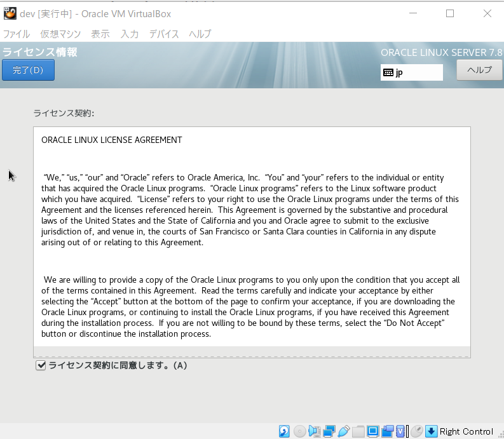This screenshot has width=504, height=439.
Task: Click the ライセンス契約: label
Action: (x=64, y=113)
